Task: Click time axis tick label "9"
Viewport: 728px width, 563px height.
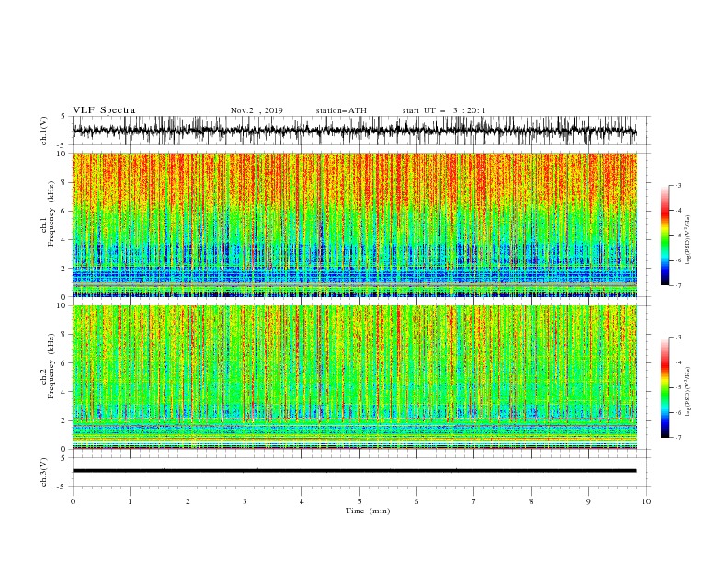Action: click(588, 501)
